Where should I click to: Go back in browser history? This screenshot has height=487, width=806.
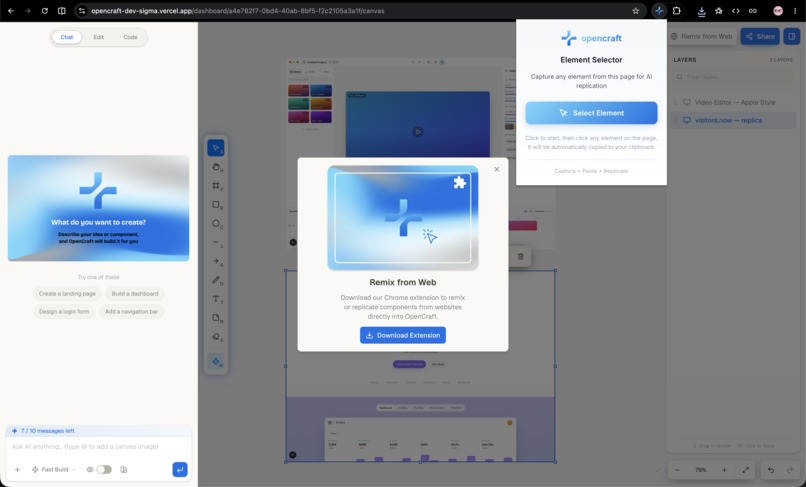pyautogui.click(x=11, y=11)
